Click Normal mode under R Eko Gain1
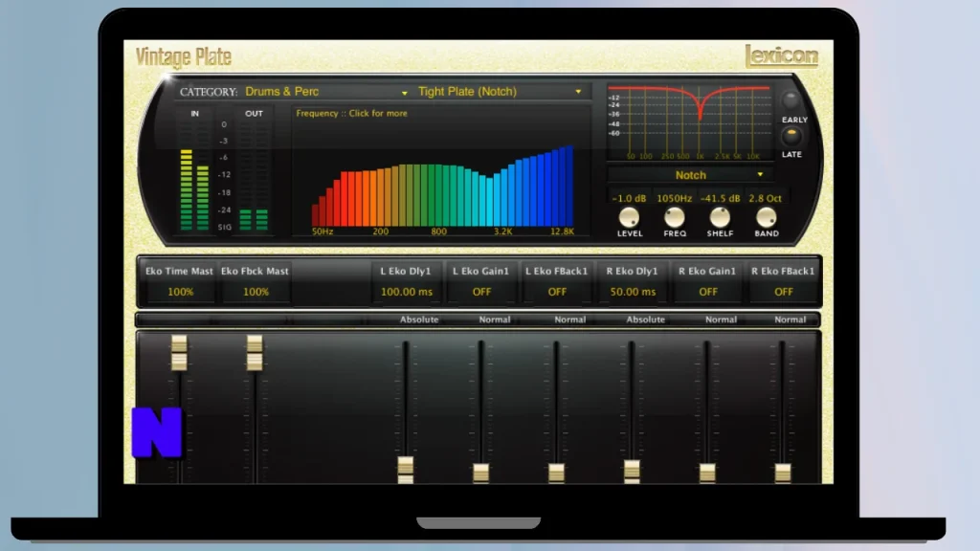Screen dimensions: 980x551 (721, 320)
